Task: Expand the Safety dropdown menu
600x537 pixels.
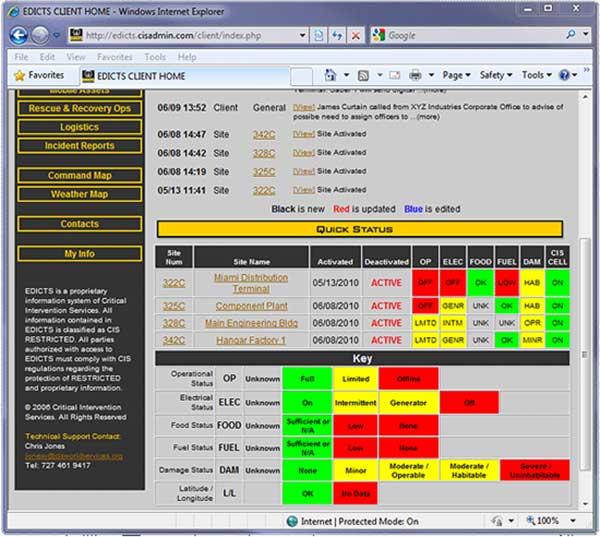Action: point(496,75)
